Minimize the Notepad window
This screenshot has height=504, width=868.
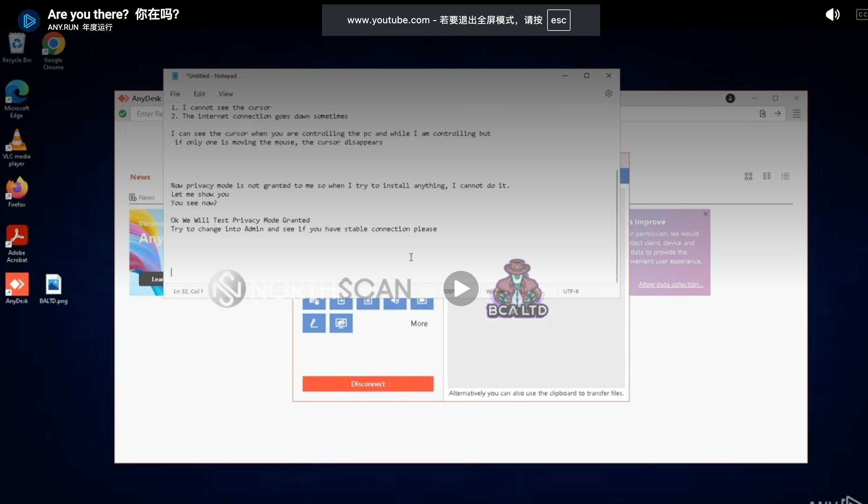(565, 76)
